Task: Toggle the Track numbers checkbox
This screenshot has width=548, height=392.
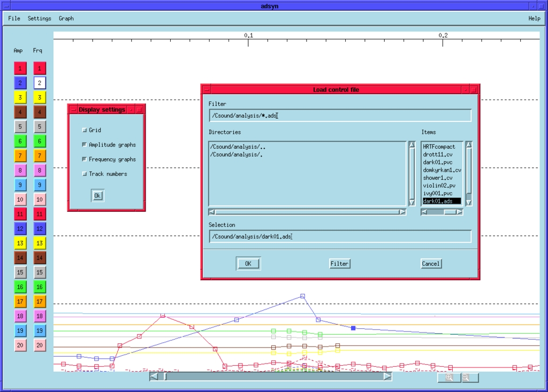Action: click(x=84, y=173)
